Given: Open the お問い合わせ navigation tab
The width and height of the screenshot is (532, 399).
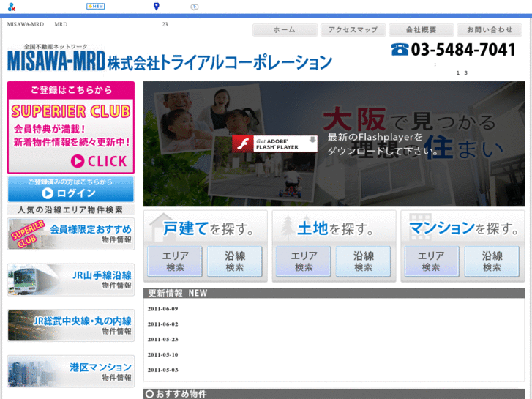Looking at the screenshot, I should pyautogui.click(x=490, y=30).
